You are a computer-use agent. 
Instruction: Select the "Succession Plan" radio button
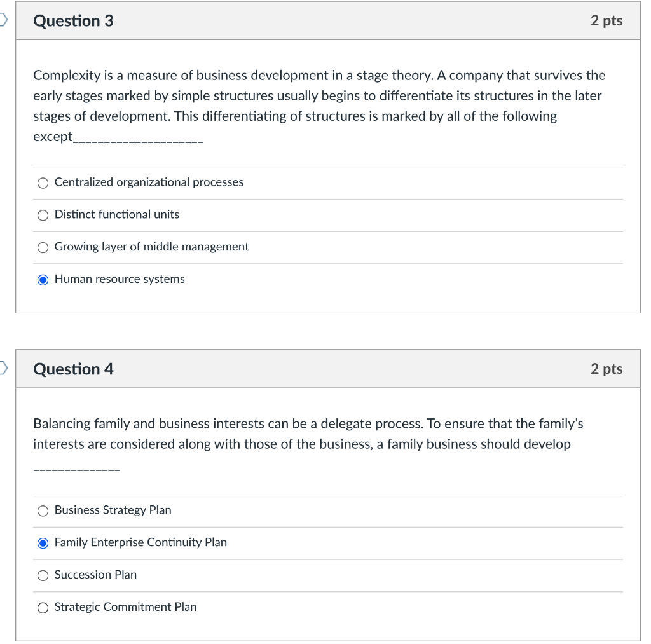43,575
